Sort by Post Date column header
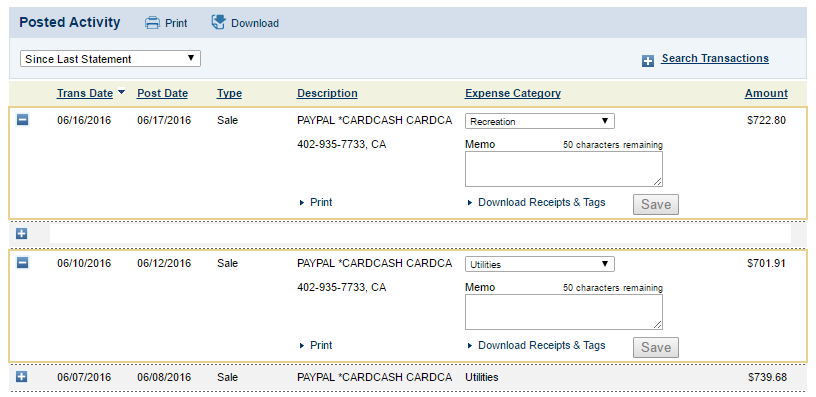This screenshot has height=397, width=816. pos(162,93)
